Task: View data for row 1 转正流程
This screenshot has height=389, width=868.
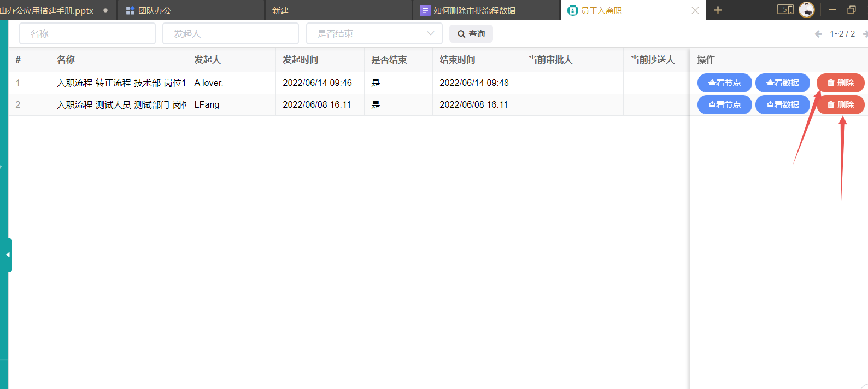Action: coord(783,83)
